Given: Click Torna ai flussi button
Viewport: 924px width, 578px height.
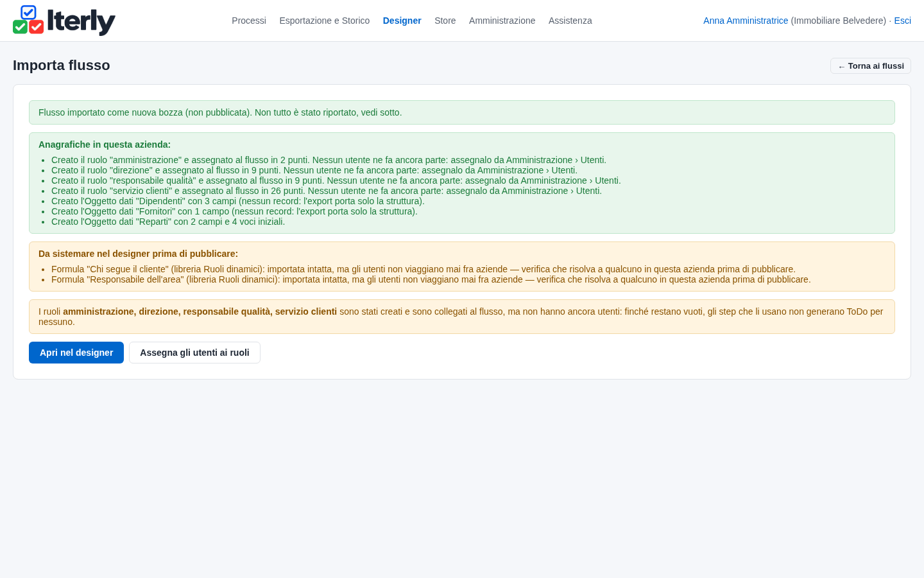Looking at the screenshot, I should 871,66.
